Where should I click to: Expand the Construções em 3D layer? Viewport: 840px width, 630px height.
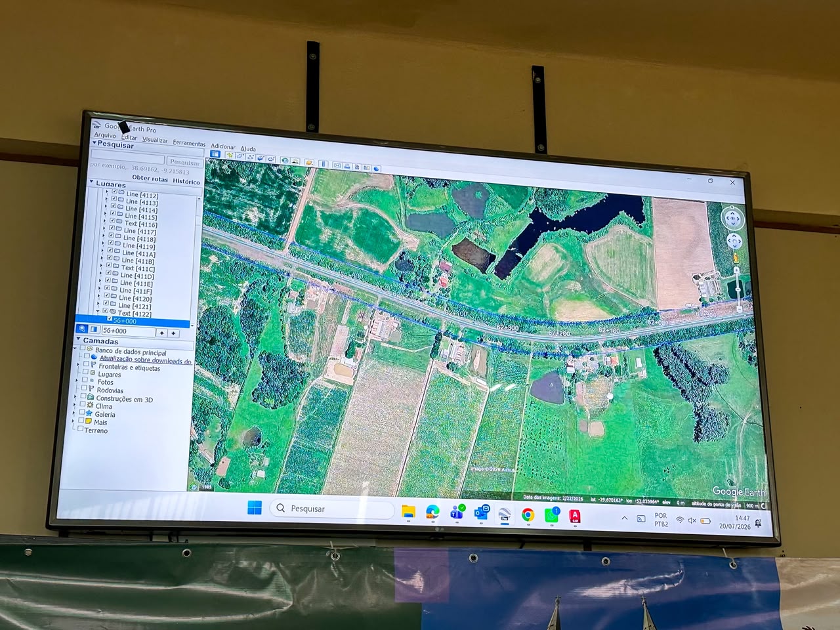pos(76,396)
